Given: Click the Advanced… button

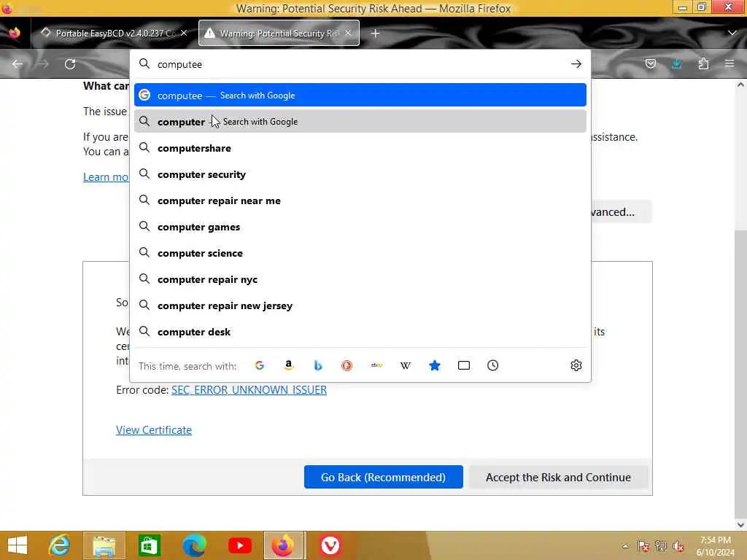Looking at the screenshot, I should [x=622, y=212].
